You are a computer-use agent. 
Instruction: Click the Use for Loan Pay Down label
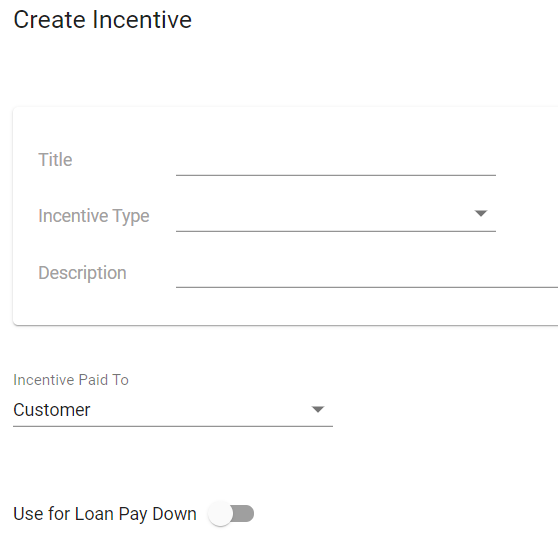105,514
